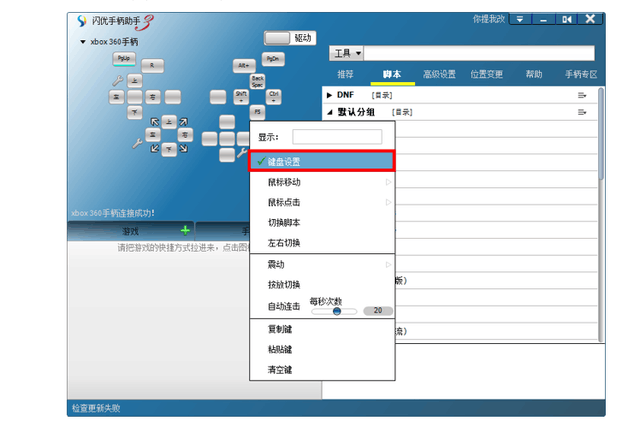Toggle the checked 键盘设置 option
The height and width of the screenshot is (433, 640).
click(x=322, y=161)
